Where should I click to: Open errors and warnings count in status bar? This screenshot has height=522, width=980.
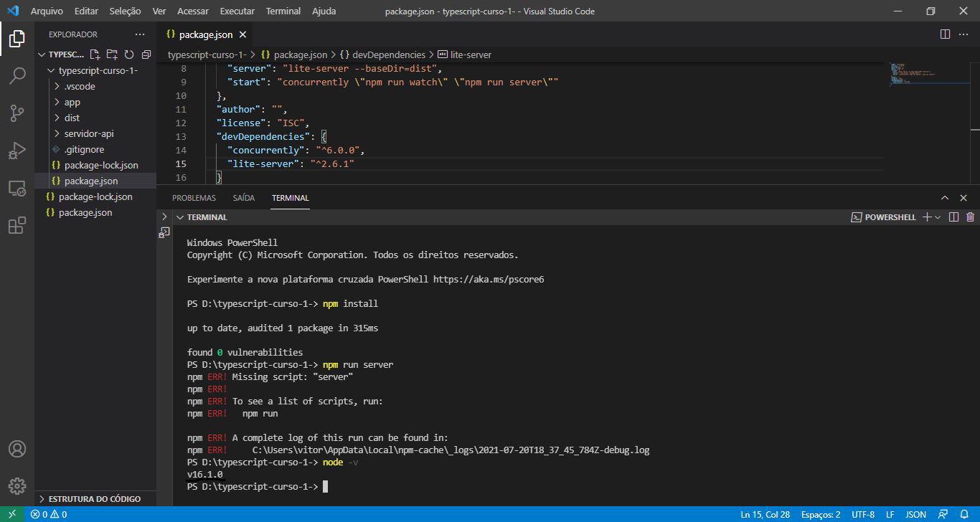[x=49, y=514]
